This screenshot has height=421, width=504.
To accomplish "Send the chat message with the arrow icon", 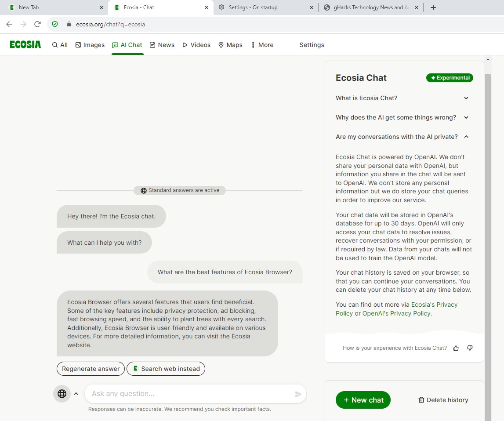I will click(298, 394).
